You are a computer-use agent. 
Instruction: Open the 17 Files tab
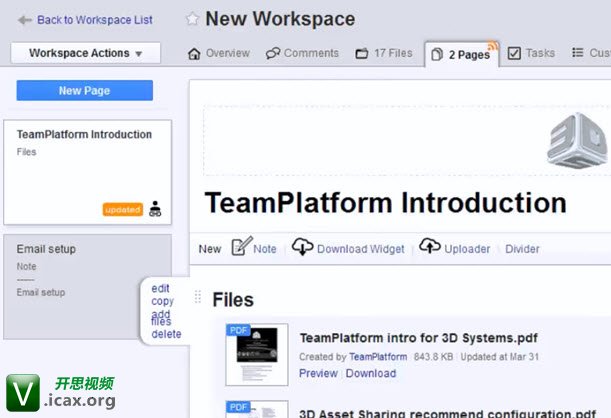pyautogui.click(x=384, y=53)
